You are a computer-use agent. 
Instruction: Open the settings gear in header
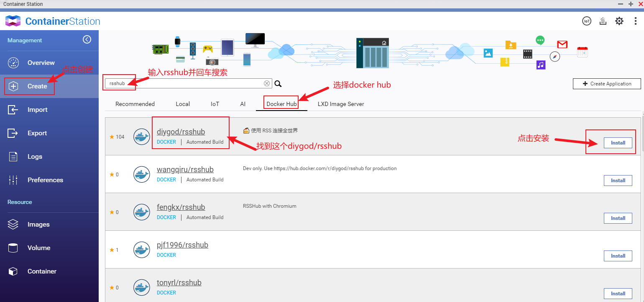tap(619, 21)
